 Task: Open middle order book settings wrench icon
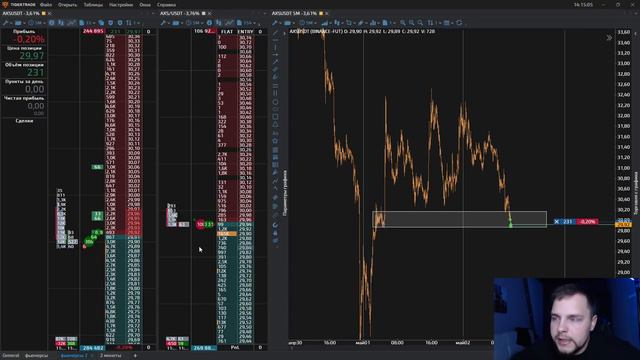(x=163, y=23)
